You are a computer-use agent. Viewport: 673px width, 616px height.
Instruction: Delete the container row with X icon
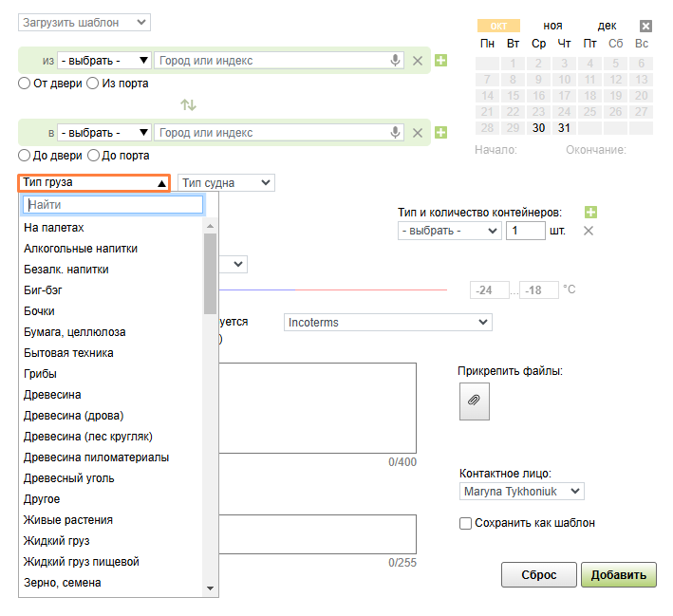(x=588, y=231)
